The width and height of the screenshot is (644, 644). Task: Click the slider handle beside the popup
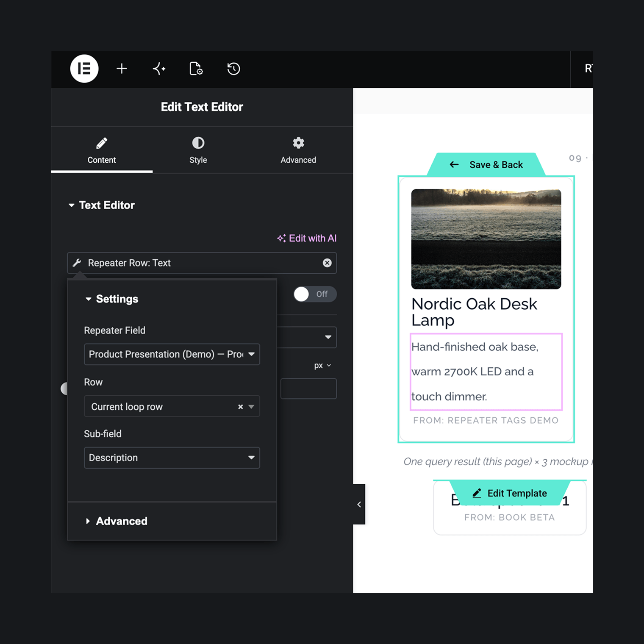[64, 389]
